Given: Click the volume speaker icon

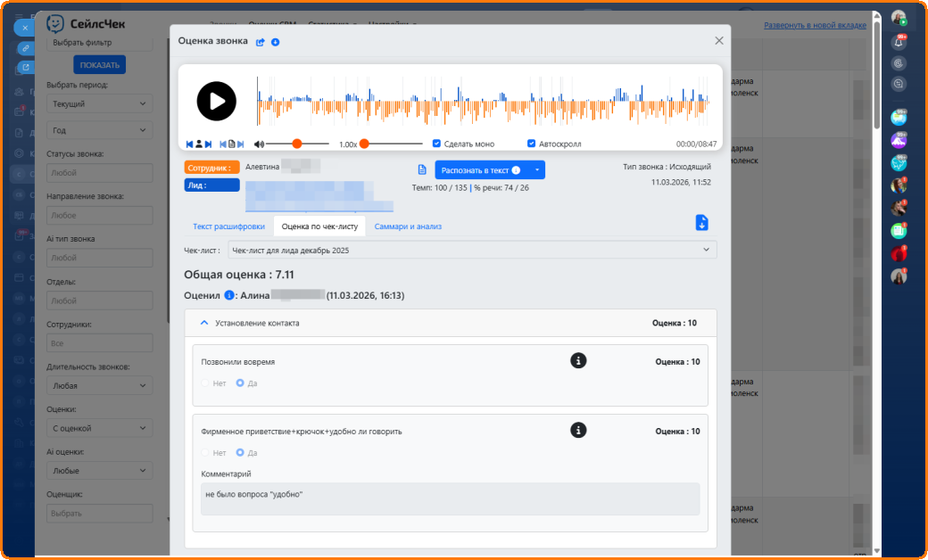Looking at the screenshot, I should 259,144.
